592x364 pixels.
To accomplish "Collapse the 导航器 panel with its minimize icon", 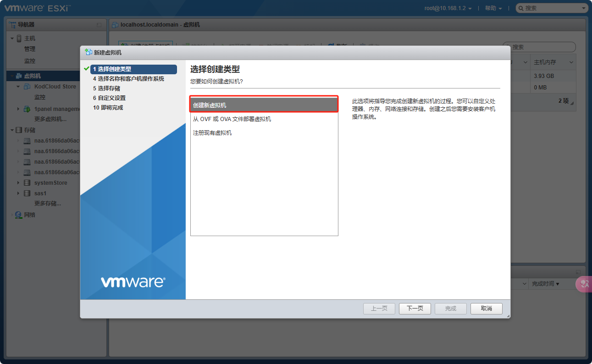I will (x=99, y=25).
